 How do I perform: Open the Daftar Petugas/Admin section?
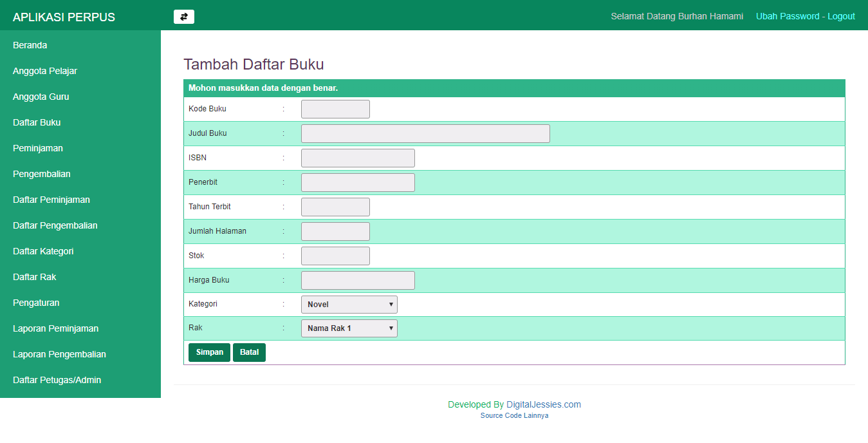(57, 380)
